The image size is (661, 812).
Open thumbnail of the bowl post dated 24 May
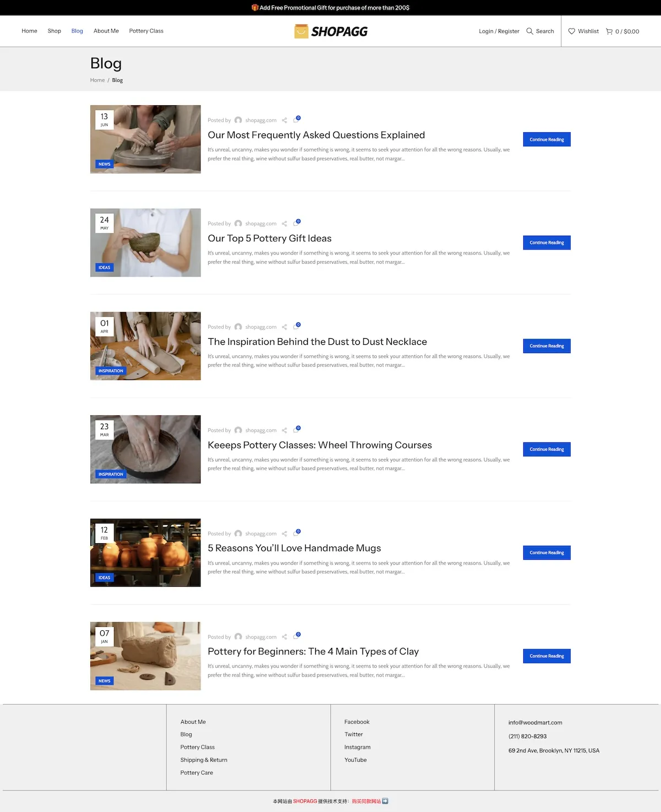point(145,242)
